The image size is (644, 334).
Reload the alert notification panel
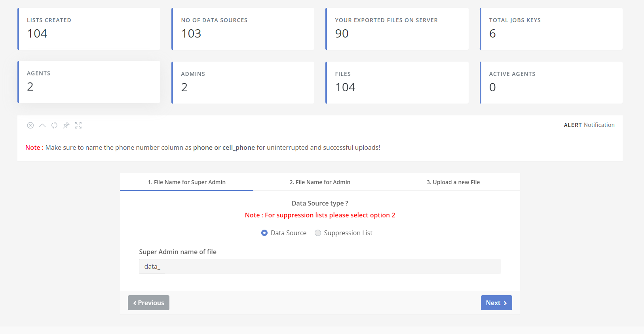pyautogui.click(x=54, y=125)
